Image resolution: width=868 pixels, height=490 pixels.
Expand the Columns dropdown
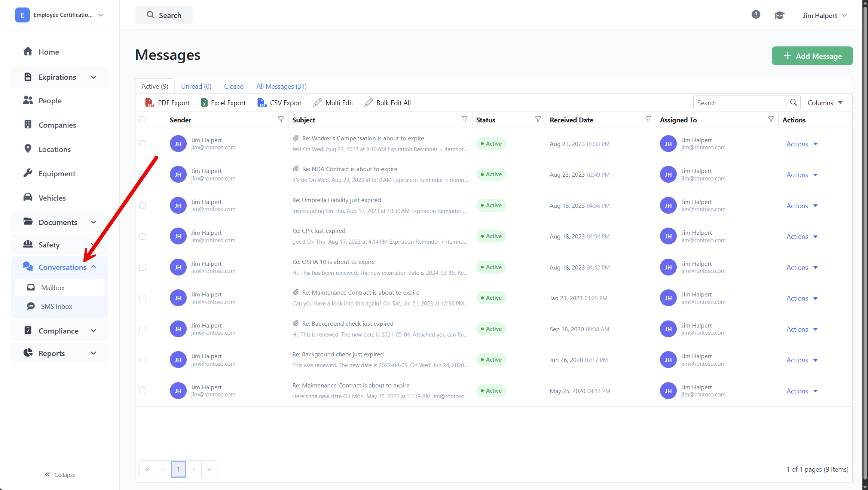tap(825, 103)
